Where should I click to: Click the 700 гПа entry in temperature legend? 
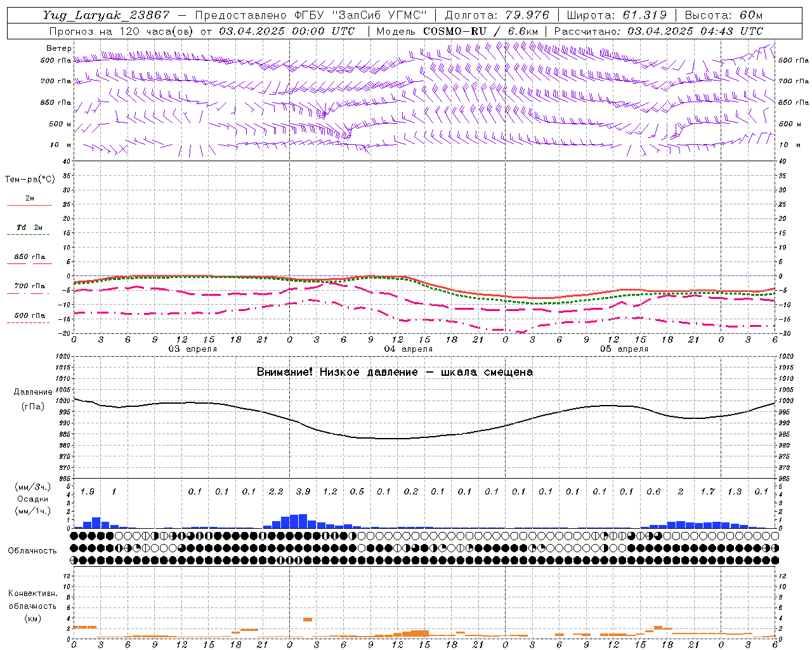pos(30,286)
